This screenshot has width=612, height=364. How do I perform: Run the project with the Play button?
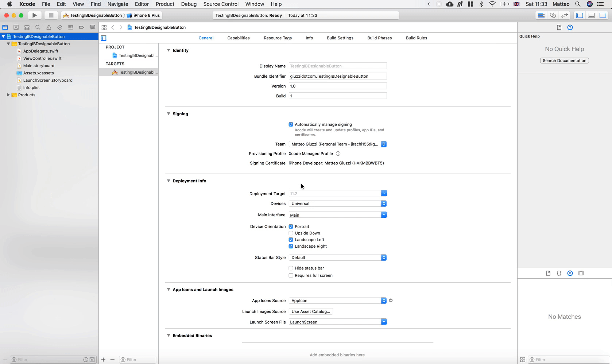(x=34, y=15)
